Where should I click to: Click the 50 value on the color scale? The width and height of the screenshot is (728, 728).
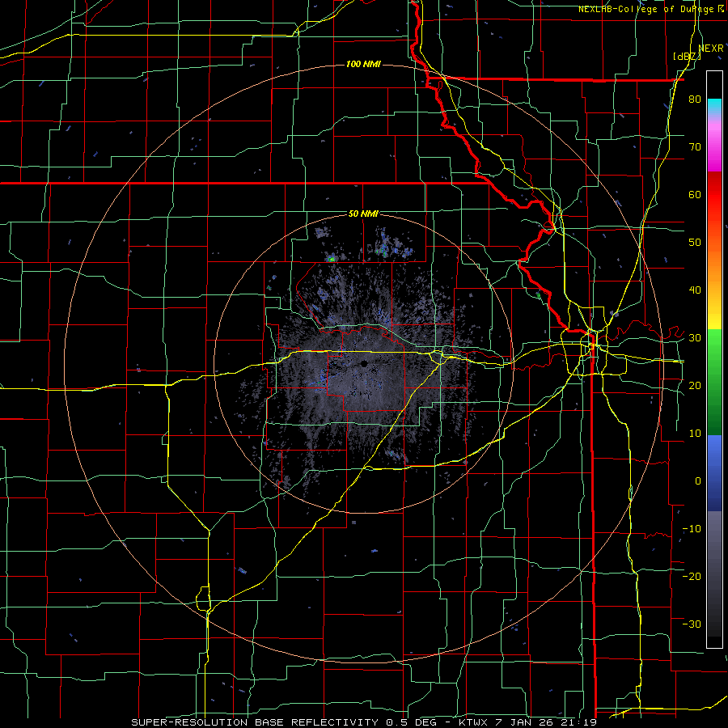coord(695,243)
